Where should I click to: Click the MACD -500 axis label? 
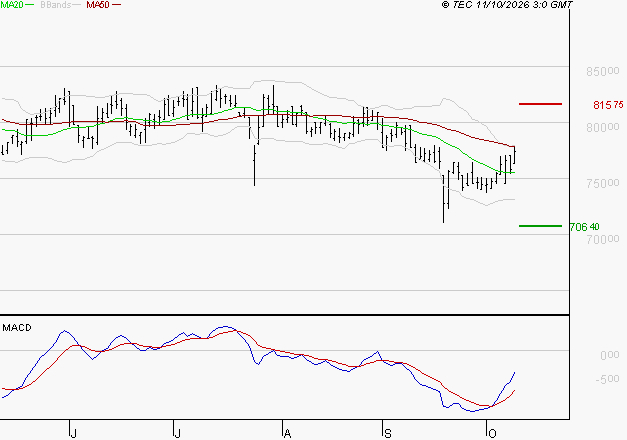coord(607,379)
